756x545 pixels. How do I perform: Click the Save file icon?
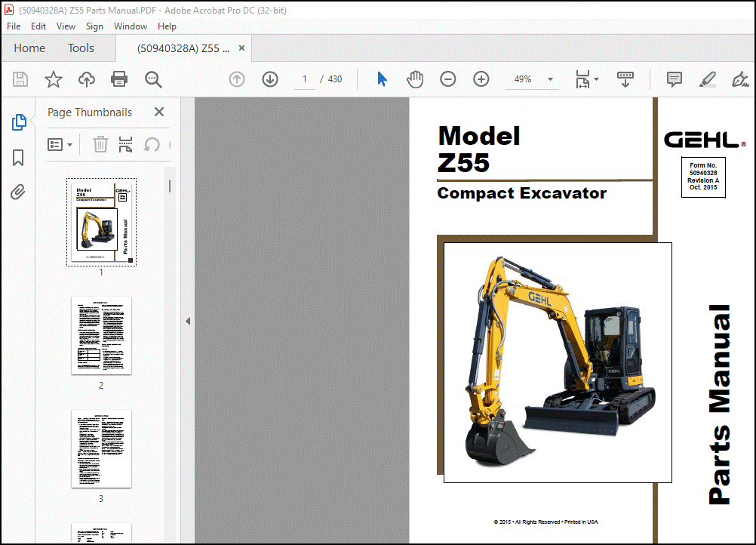[x=20, y=79]
